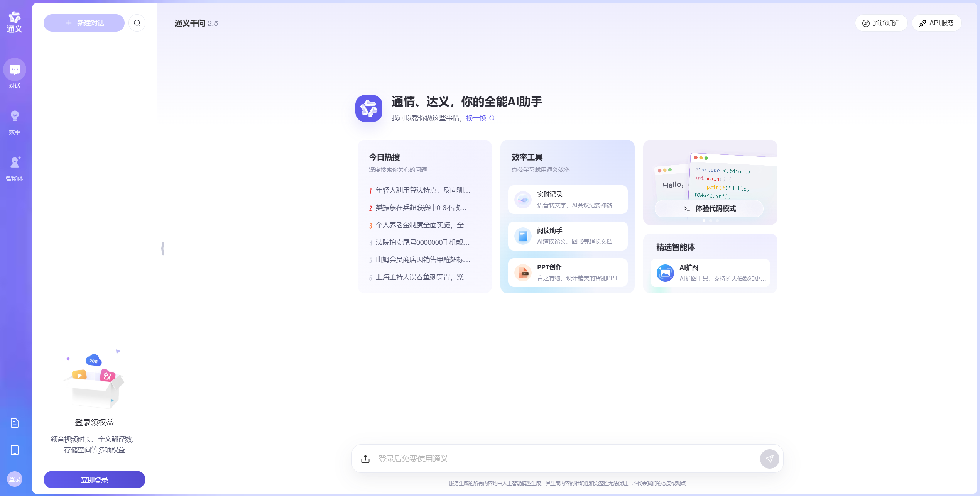Open the 智能体 agents section

[x=15, y=169]
